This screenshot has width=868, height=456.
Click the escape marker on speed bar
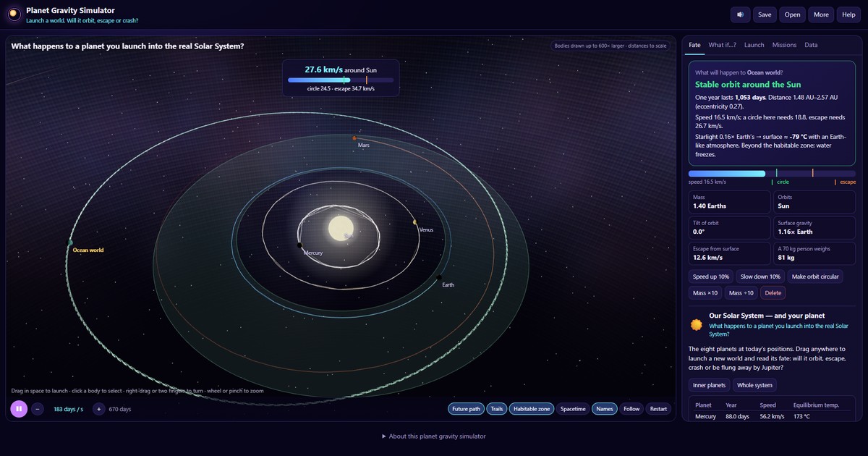click(813, 174)
